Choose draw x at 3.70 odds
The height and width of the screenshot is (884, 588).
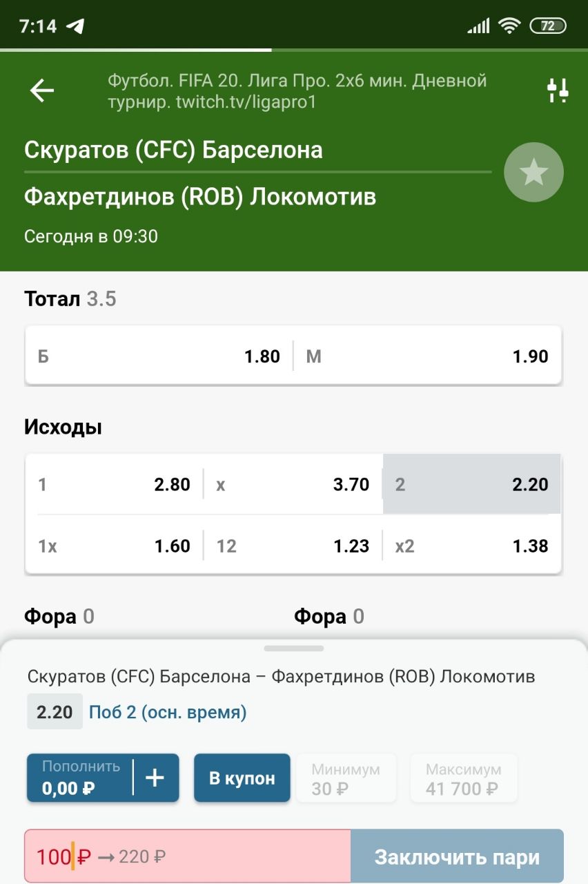pos(293,484)
